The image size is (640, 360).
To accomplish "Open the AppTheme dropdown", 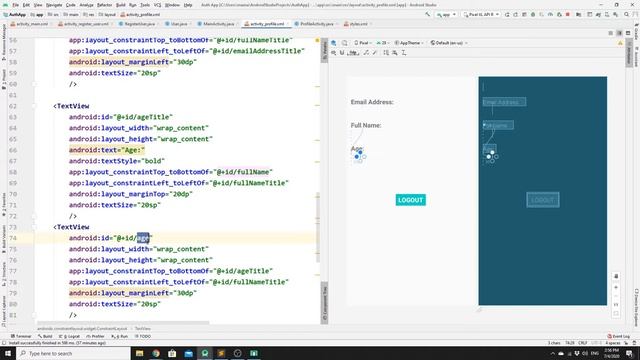I will click(x=409, y=43).
